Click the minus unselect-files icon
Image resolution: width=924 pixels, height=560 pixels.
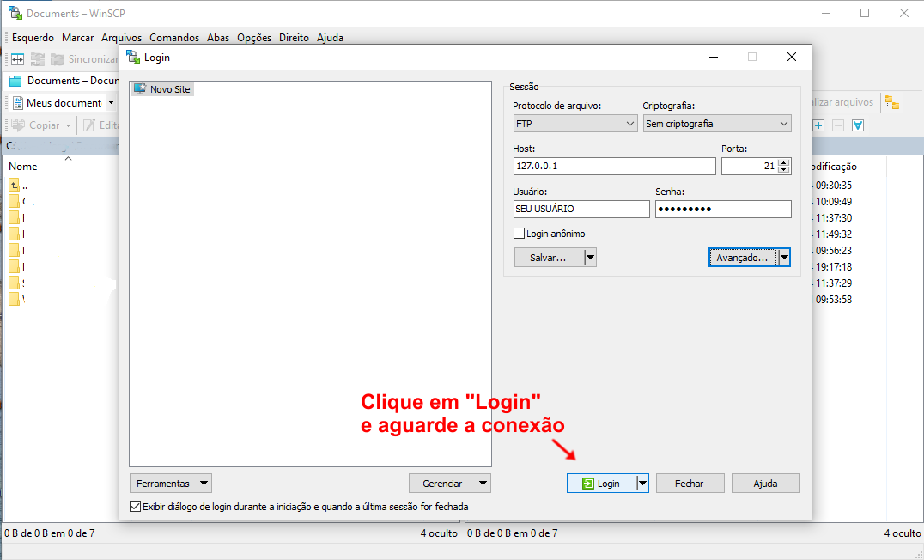click(x=838, y=125)
